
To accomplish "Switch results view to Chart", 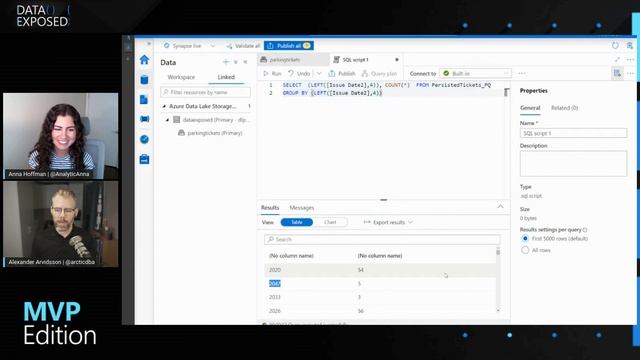I will click(330, 222).
